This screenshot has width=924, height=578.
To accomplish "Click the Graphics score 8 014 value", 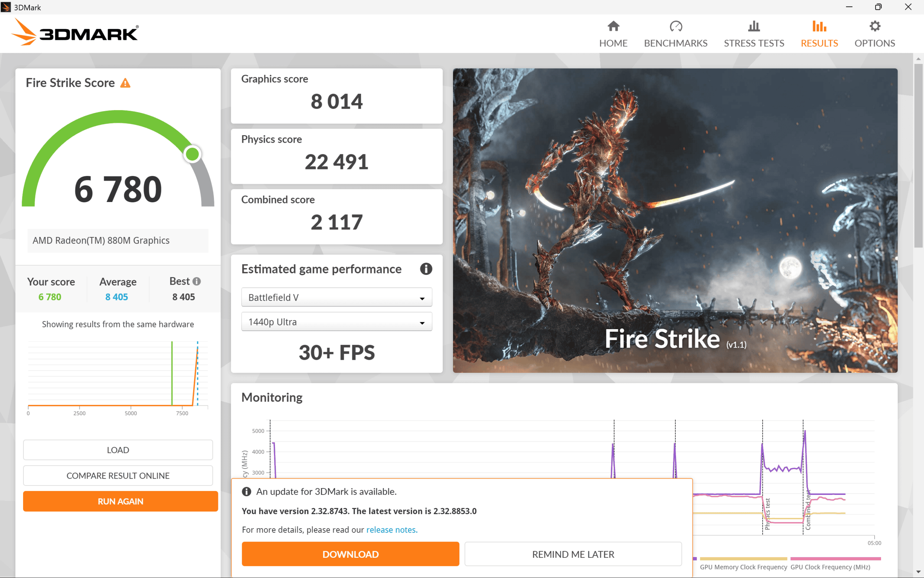I will 336,102.
